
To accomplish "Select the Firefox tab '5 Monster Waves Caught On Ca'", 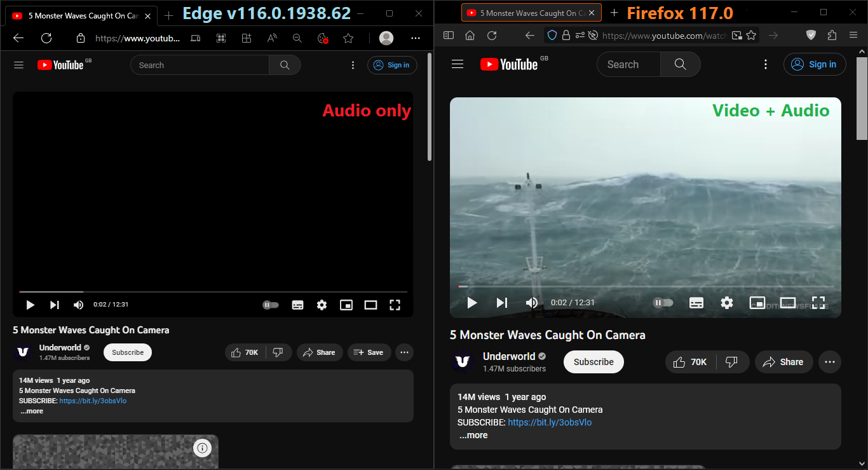I will click(531, 13).
